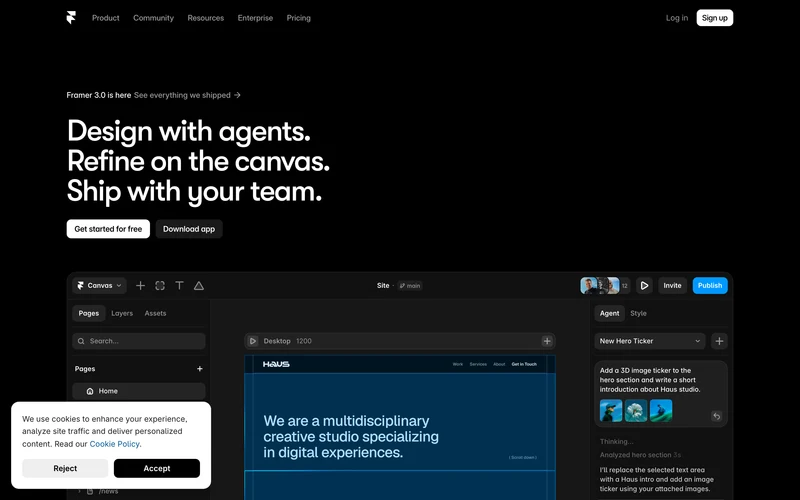
Task: Switch to the Style tab
Action: click(x=638, y=313)
